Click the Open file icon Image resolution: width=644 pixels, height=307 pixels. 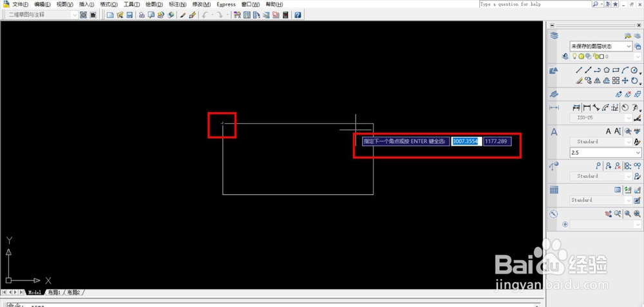point(120,15)
